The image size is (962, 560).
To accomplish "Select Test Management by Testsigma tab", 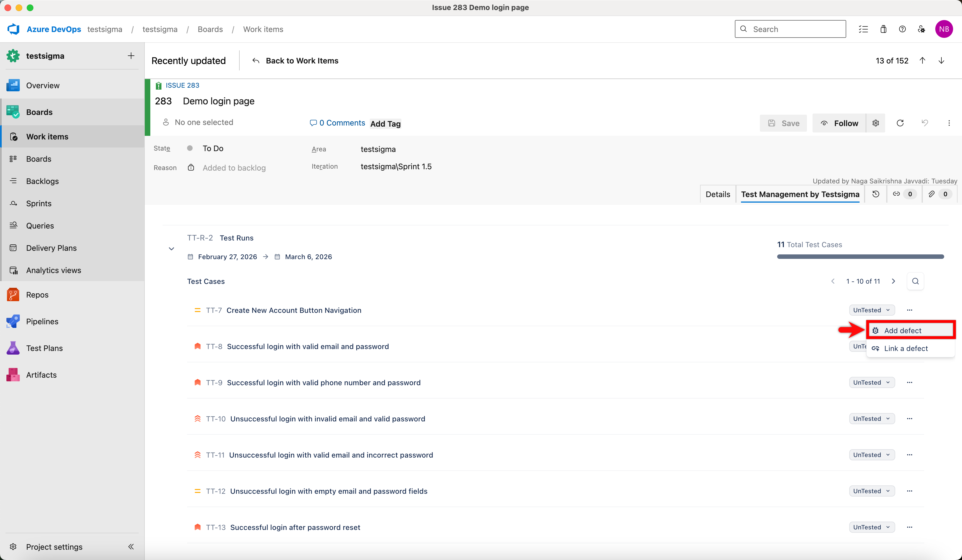I will 800,194.
